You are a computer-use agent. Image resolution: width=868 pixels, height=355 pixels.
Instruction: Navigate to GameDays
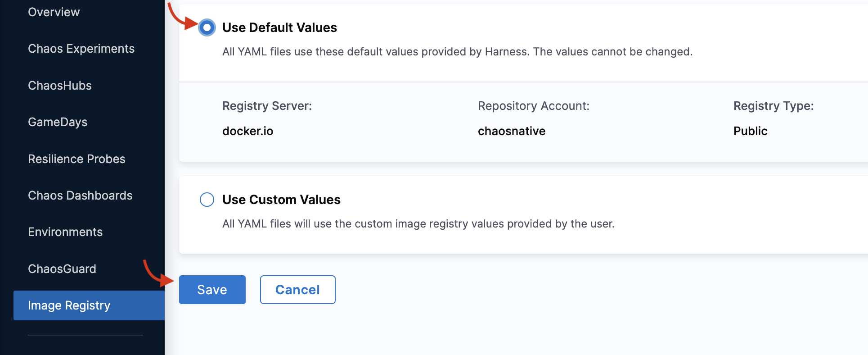click(x=58, y=122)
